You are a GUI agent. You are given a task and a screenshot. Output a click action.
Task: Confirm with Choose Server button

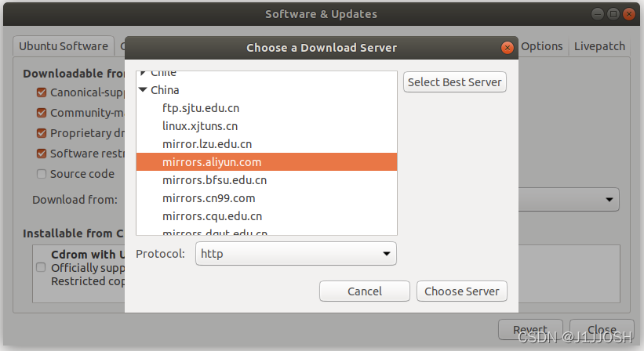coord(462,291)
